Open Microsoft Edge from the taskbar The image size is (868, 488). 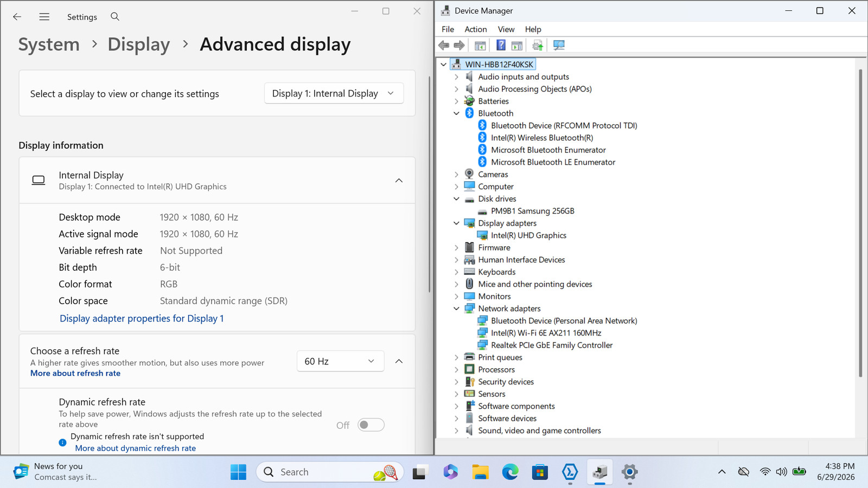510,472
